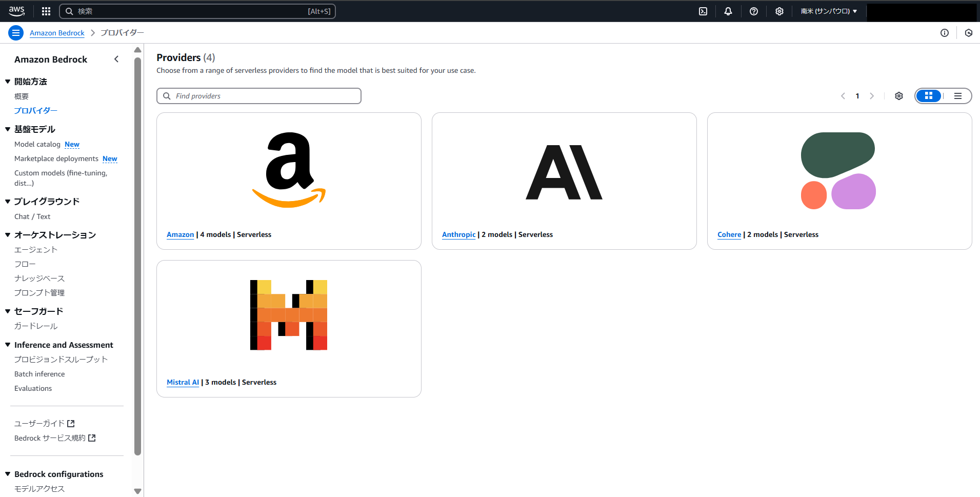This screenshot has height=497, width=980.
Task: Click the Amazon provider link
Action: pos(181,235)
